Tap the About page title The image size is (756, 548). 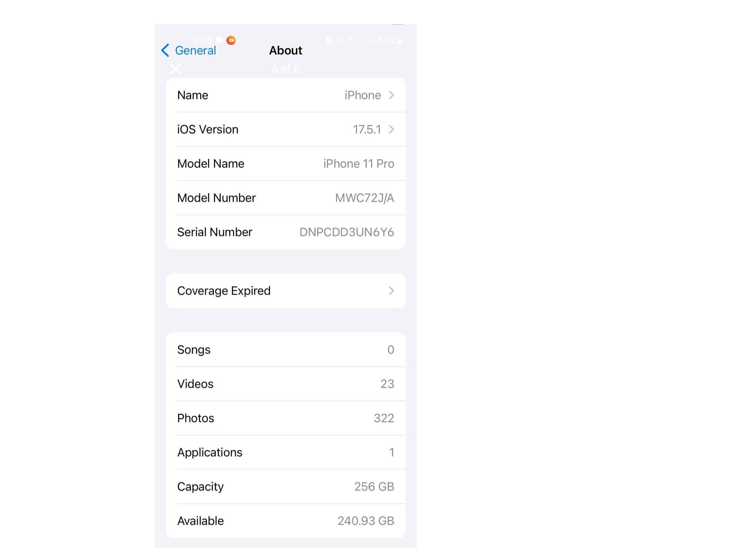[x=286, y=50]
